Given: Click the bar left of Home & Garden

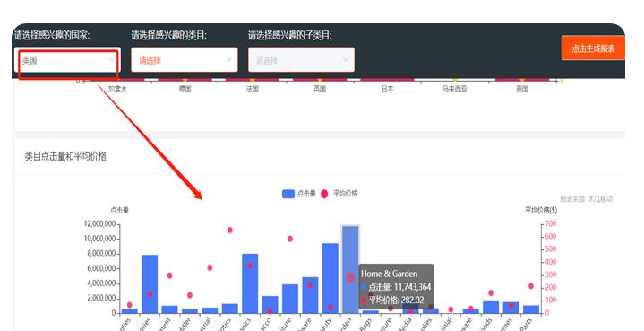Looking at the screenshot, I should point(331,278).
